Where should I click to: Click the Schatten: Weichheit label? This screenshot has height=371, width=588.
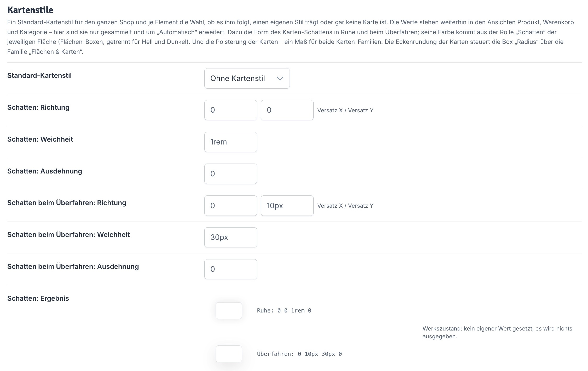pyautogui.click(x=40, y=139)
